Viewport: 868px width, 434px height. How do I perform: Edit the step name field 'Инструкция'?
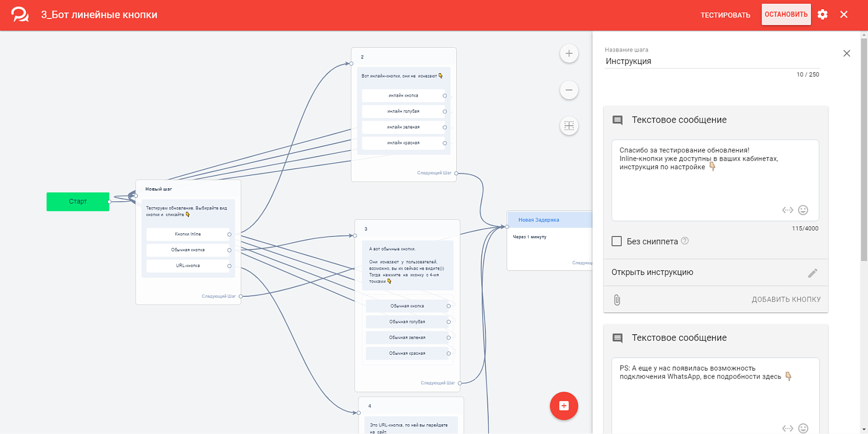(x=712, y=61)
